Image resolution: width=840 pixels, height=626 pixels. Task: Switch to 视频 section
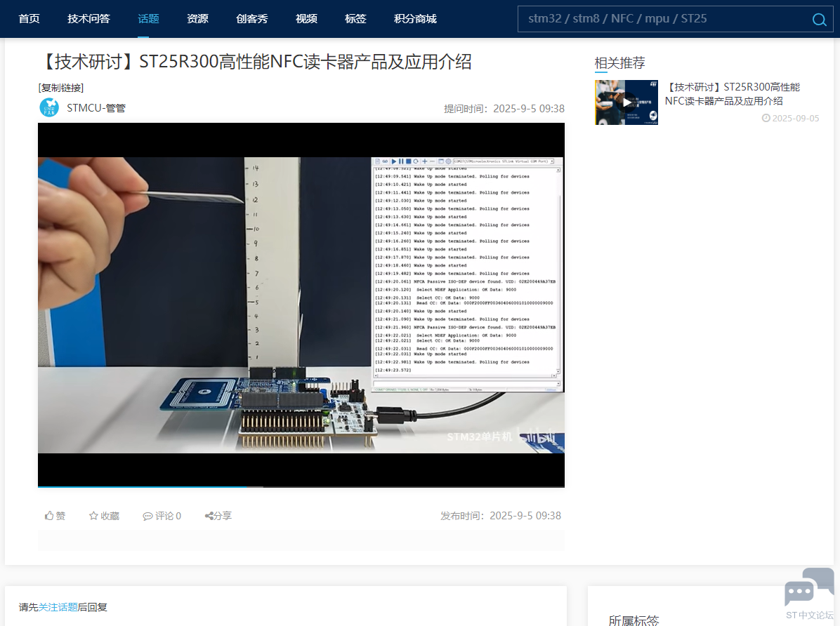306,19
